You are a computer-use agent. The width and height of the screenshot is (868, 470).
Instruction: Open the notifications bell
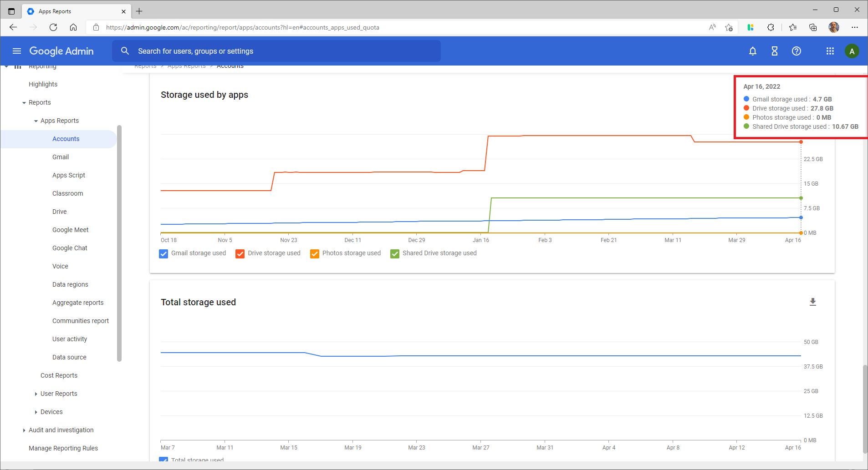click(x=752, y=51)
